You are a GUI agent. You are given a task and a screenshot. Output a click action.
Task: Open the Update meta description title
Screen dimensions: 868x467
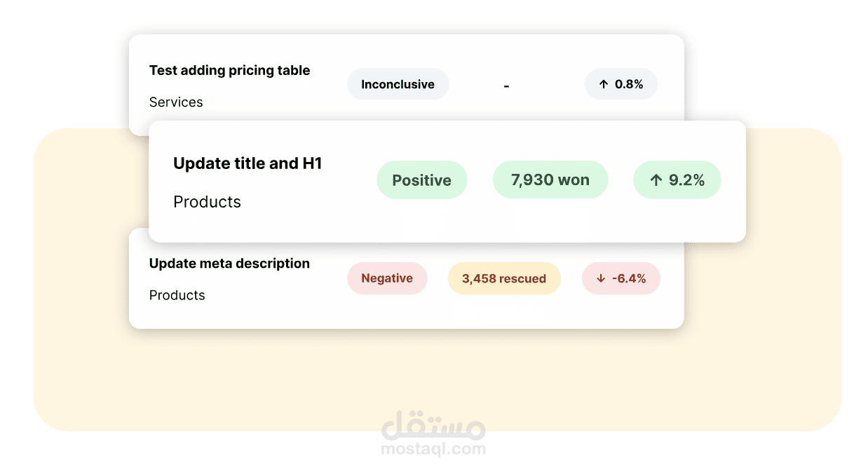pyautogui.click(x=229, y=264)
